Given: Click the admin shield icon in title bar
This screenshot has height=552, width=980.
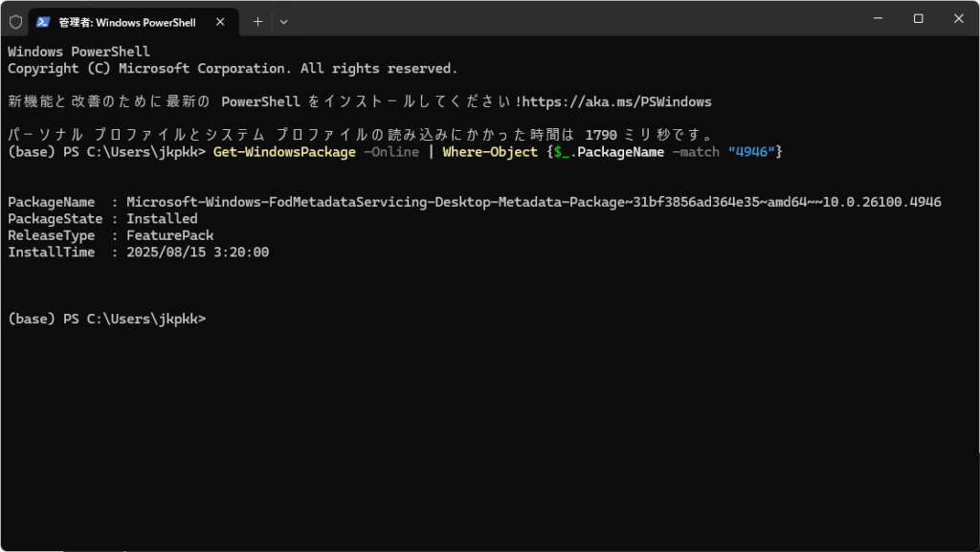Looking at the screenshot, I should (15, 22).
